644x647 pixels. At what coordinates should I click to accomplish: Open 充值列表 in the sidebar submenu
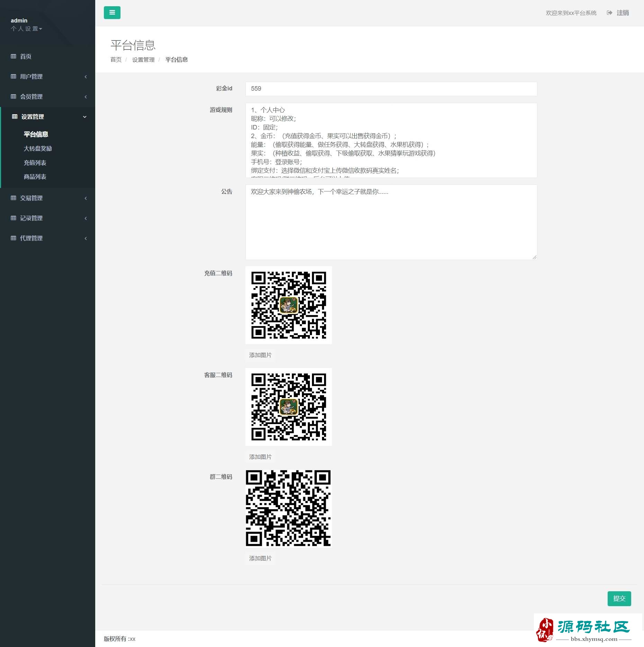[35, 163]
